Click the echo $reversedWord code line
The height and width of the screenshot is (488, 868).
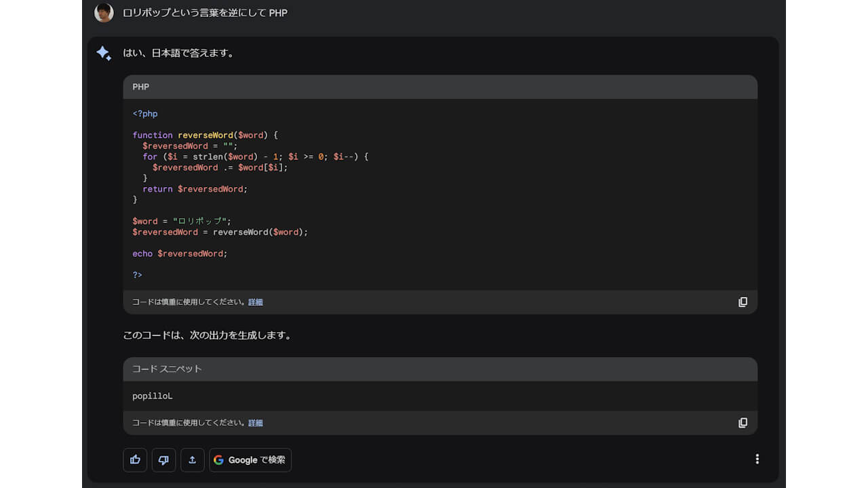click(x=180, y=253)
